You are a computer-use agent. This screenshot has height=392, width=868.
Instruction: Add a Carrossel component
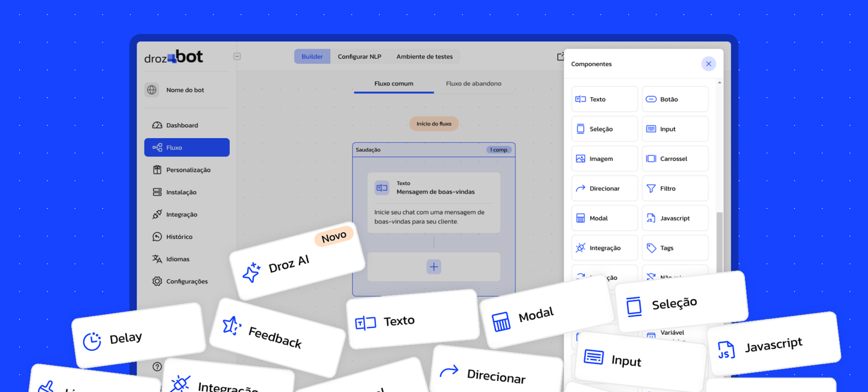675,159
